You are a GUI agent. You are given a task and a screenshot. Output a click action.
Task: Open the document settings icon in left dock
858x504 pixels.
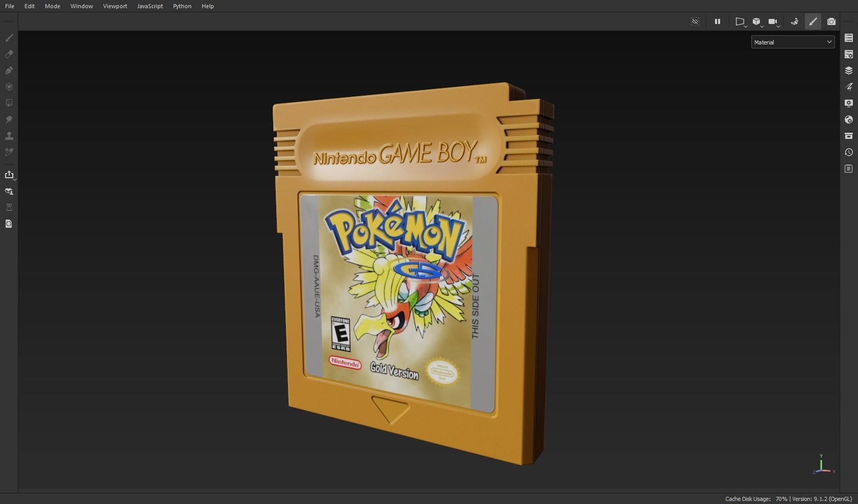pyautogui.click(x=9, y=224)
